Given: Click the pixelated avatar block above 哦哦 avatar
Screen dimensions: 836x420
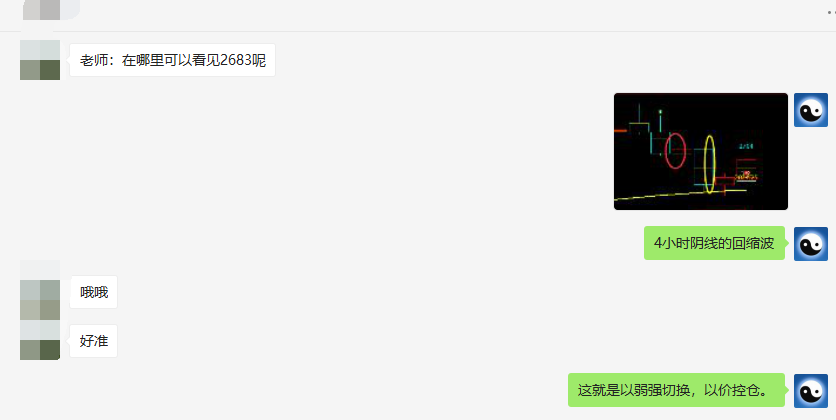Looking at the screenshot, I should [40, 270].
